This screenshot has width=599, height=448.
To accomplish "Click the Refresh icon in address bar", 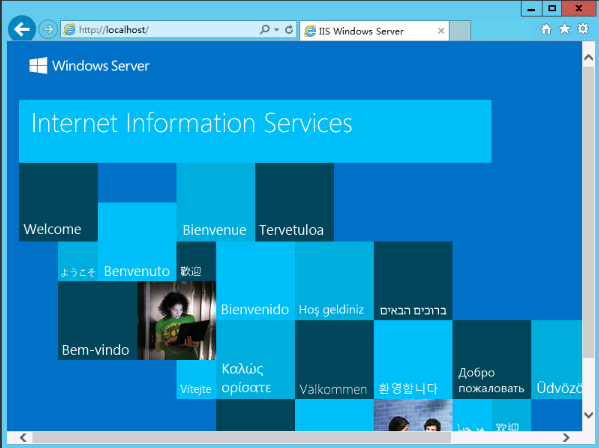I will pyautogui.click(x=289, y=29).
